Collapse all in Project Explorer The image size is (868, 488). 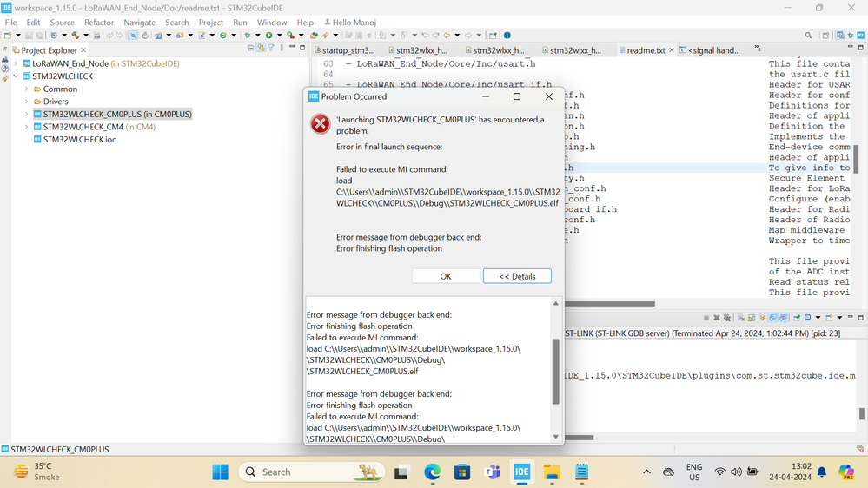coord(251,48)
